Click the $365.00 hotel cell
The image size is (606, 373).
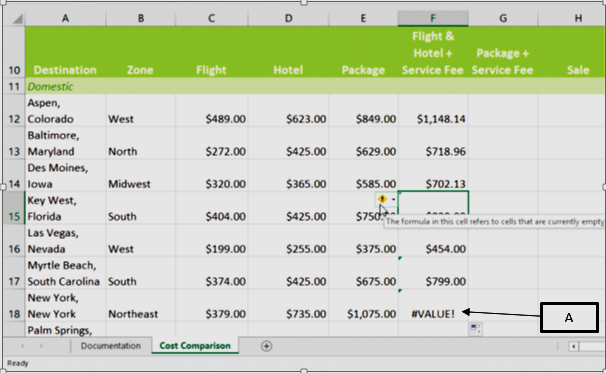(x=288, y=175)
